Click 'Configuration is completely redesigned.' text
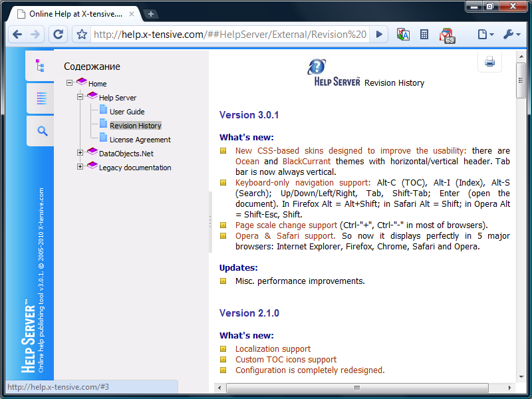Viewport: 532px width, 399px height. [x=310, y=370]
